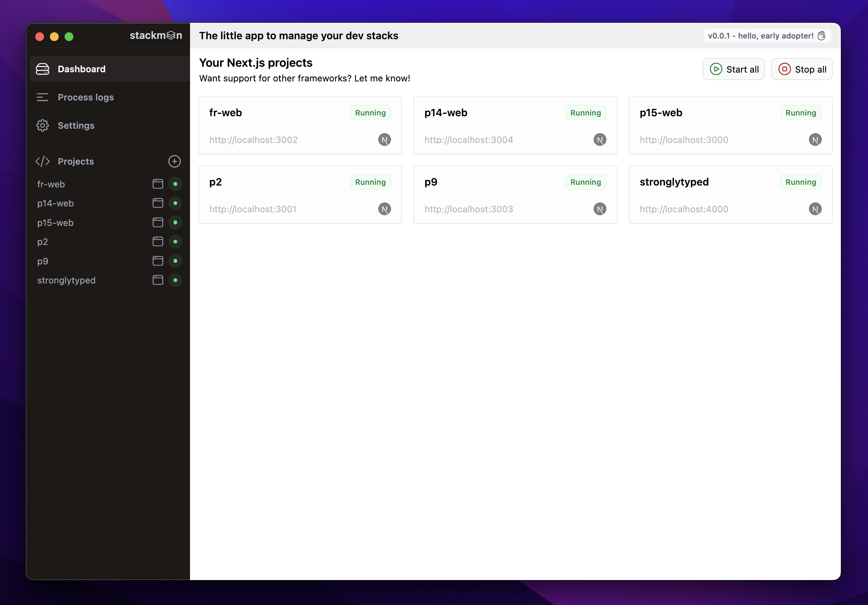Select the p9 project in the sidebar list
The height and width of the screenshot is (605, 868).
[43, 261]
